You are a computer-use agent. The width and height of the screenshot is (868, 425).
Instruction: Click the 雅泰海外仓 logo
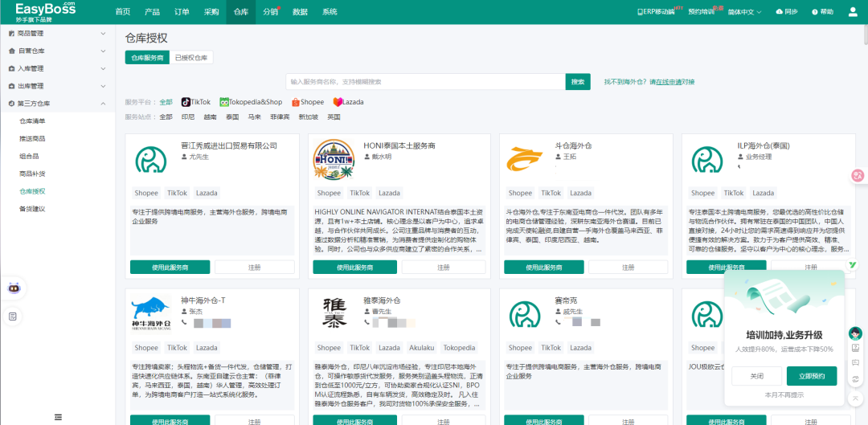[334, 313]
